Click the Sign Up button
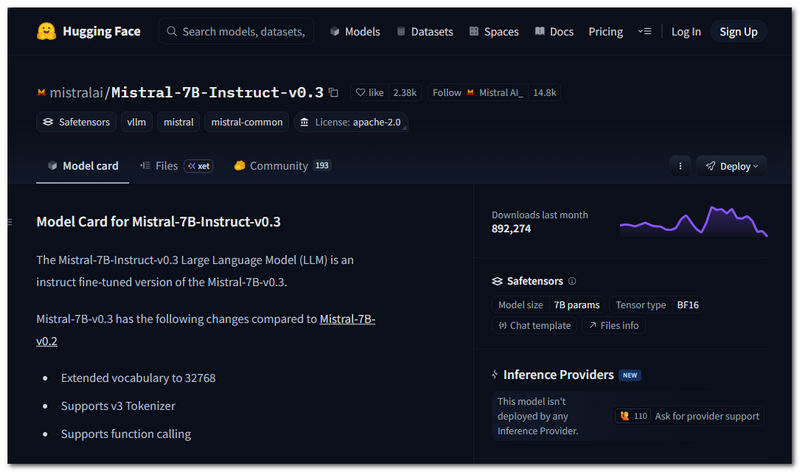This screenshot has width=800, height=472. 738,32
